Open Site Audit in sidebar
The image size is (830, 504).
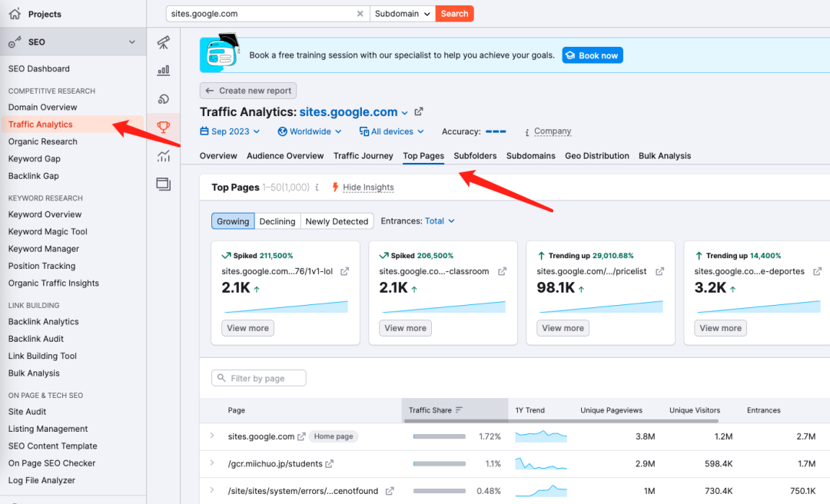[27, 411]
